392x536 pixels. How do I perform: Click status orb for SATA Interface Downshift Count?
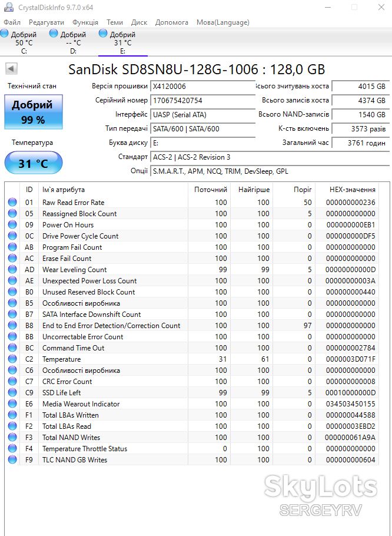(12, 314)
